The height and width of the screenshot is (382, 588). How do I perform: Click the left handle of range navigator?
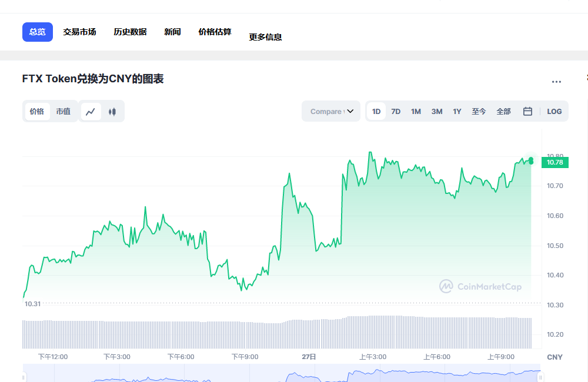pos(24,377)
